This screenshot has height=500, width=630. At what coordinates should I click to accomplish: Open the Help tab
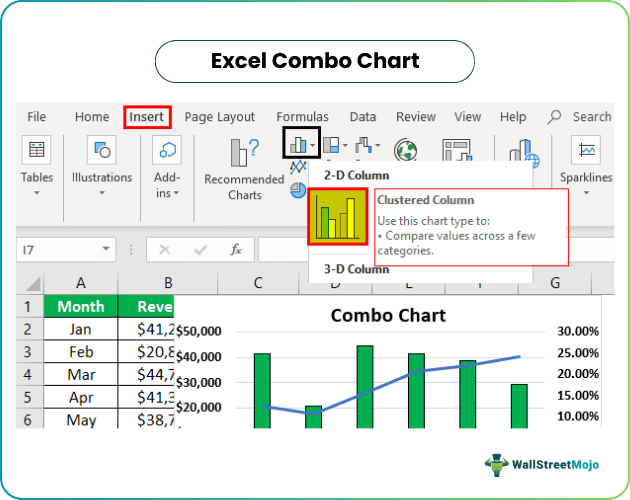click(x=513, y=117)
